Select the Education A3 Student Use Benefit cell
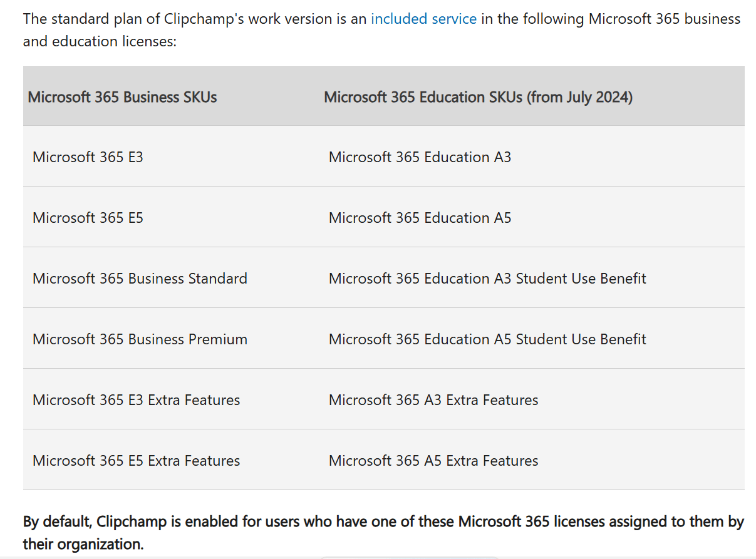756x559 pixels. click(487, 278)
